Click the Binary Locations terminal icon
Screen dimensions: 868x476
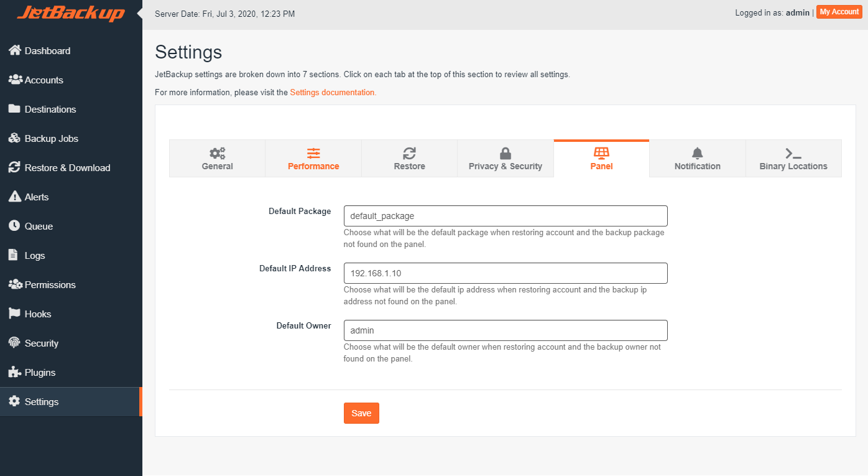(793, 154)
